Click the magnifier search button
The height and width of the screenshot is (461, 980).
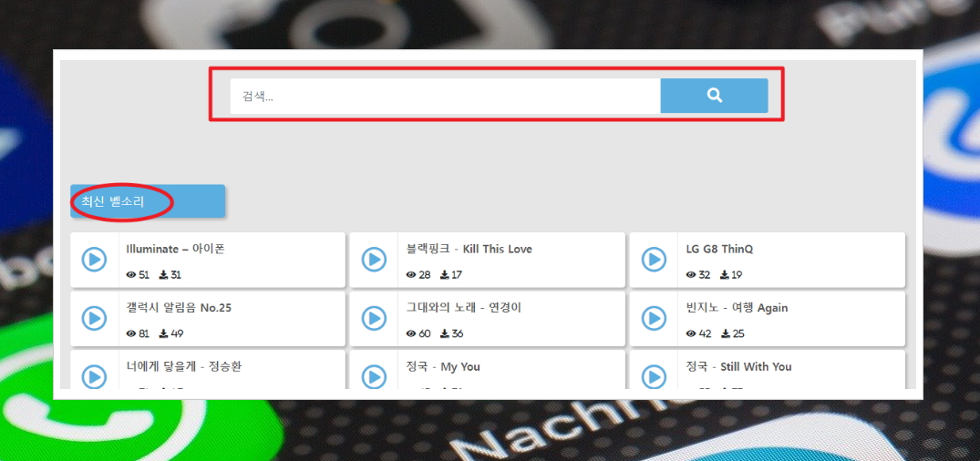pyautogui.click(x=714, y=96)
